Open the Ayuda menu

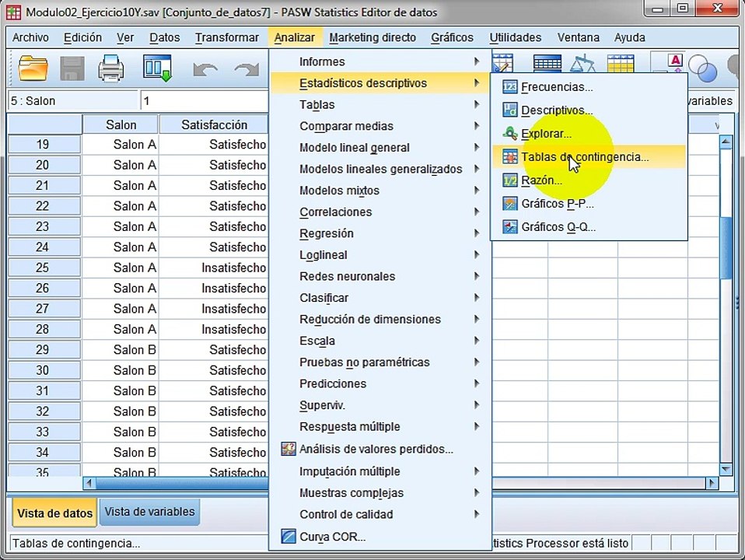pos(630,37)
